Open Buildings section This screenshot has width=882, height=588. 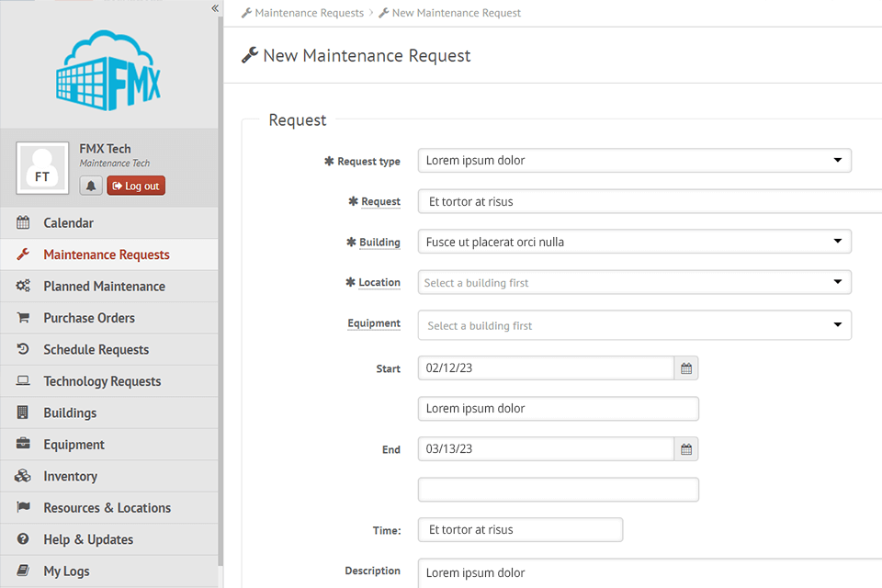pyautogui.click(x=109, y=413)
